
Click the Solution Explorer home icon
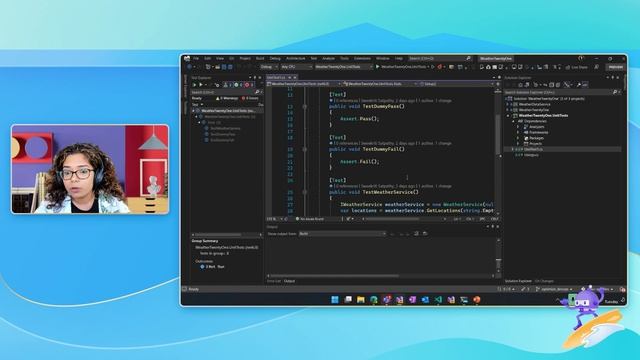[x=520, y=85]
